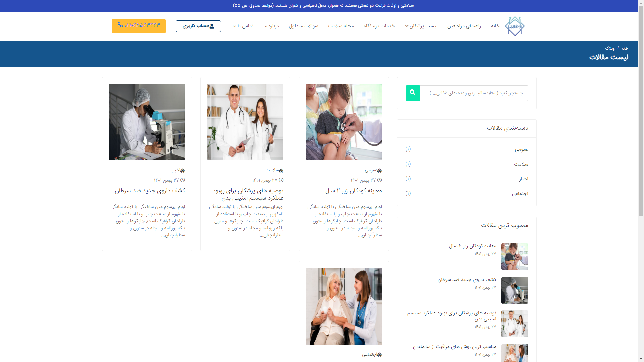Click the popular baby exam thumbnail
Image resolution: width=644 pixels, height=362 pixels.
pyautogui.click(x=515, y=257)
